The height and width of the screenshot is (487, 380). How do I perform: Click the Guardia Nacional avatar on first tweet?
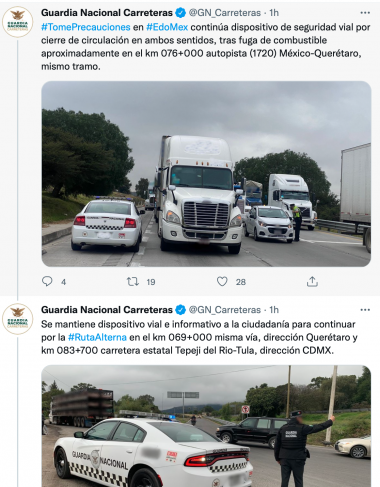tap(18, 22)
